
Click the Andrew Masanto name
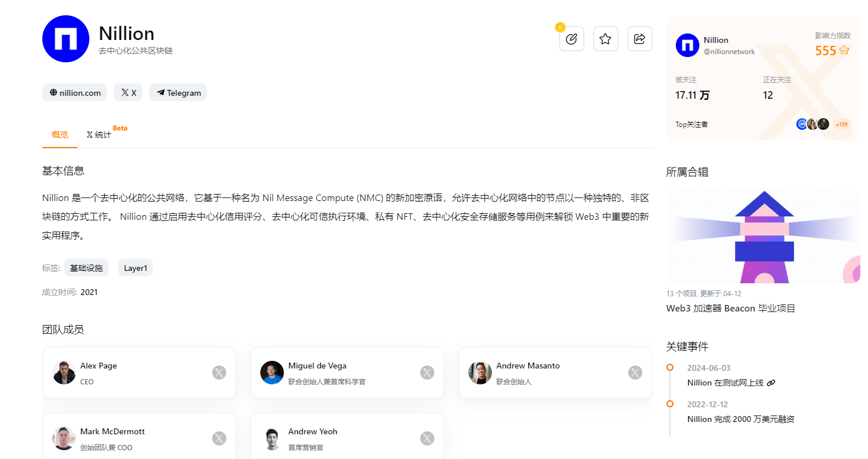click(x=528, y=366)
